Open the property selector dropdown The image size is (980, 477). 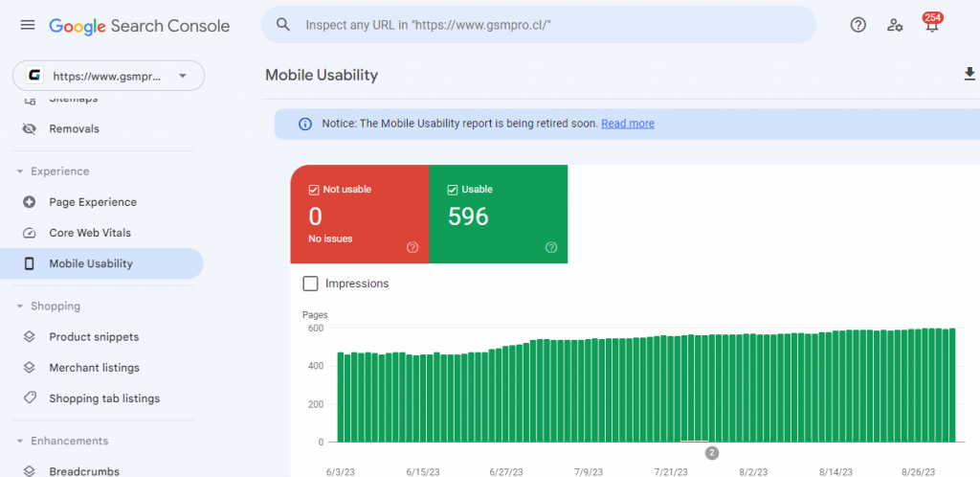[109, 76]
